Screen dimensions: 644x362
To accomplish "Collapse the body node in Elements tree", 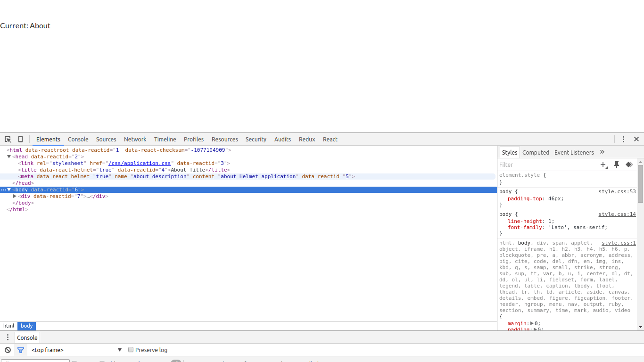I will [x=8, y=189].
